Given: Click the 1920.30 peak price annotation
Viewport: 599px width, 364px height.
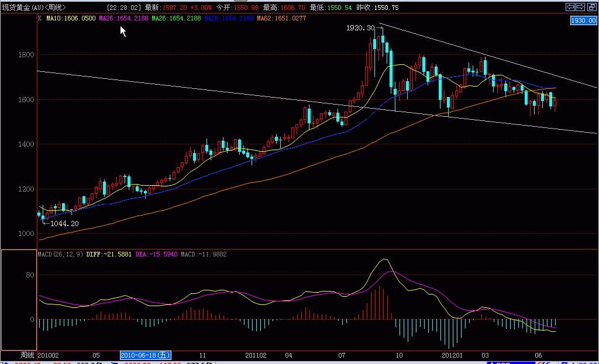Looking at the screenshot, I should (x=360, y=28).
